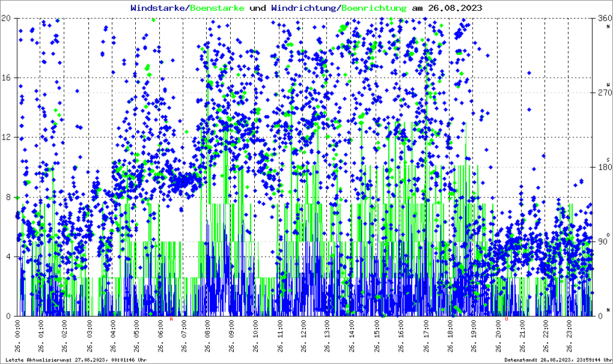Screen dimensions: 613x364
Task: Click the 15:00 time axis label
Action: point(377,336)
